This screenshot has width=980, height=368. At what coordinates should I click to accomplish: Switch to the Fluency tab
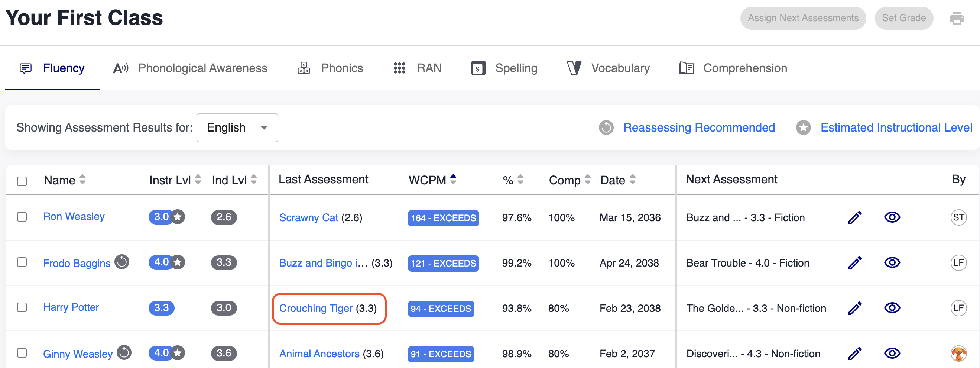pyautogui.click(x=52, y=68)
